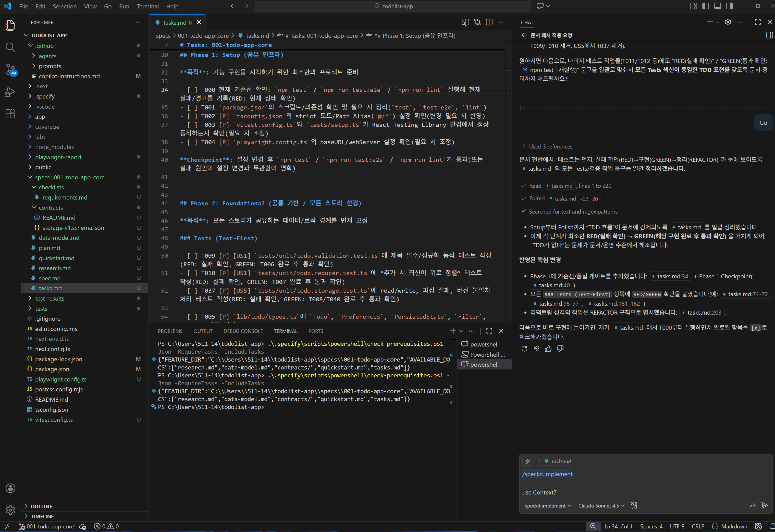
Task: Toggle the bottom panel layout button
Action: click(718, 6)
